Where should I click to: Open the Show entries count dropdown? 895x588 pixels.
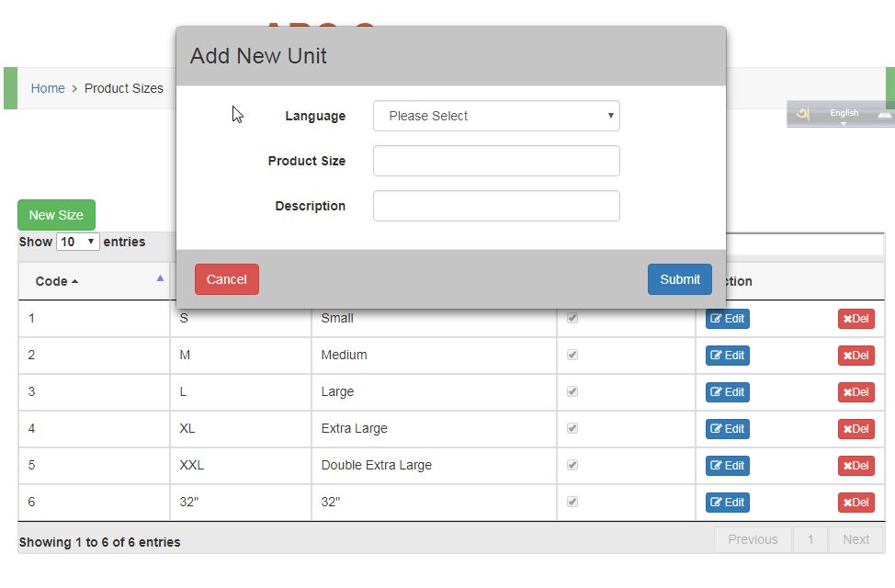coord(77,242)
